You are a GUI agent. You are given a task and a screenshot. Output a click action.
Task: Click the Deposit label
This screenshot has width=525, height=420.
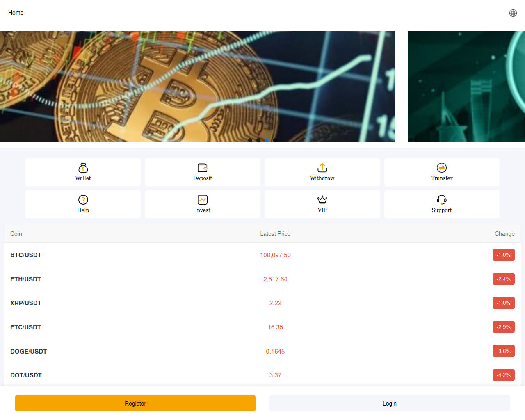[203, 178]
